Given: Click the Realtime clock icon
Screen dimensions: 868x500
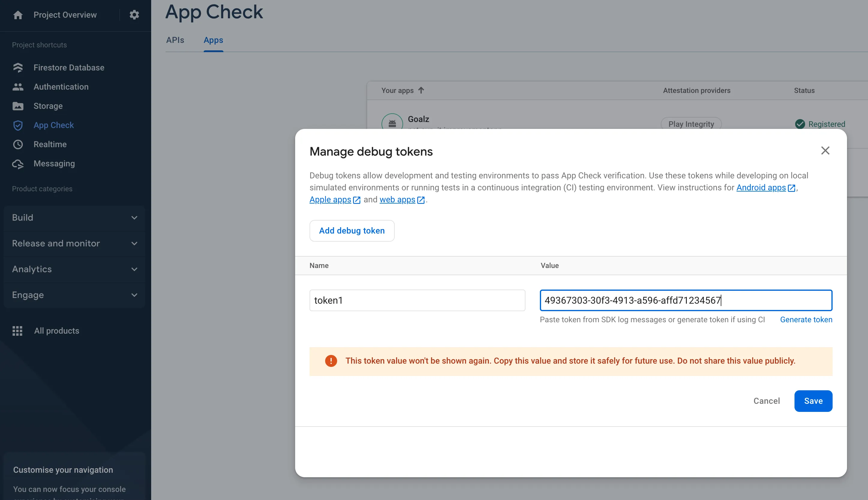Looking at the screenshot, I should pyautogui.click(x=18, y=144).
